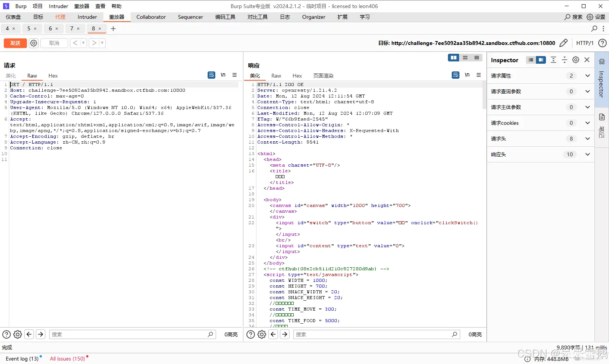609x364 pixels.
Task: Open request search settings gear
Action: (x=18, y=334)
